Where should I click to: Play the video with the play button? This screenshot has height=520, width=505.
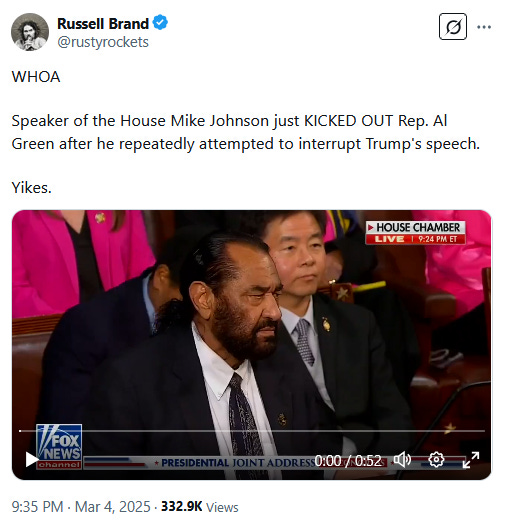pyautogui.click(x=32, y=460)
